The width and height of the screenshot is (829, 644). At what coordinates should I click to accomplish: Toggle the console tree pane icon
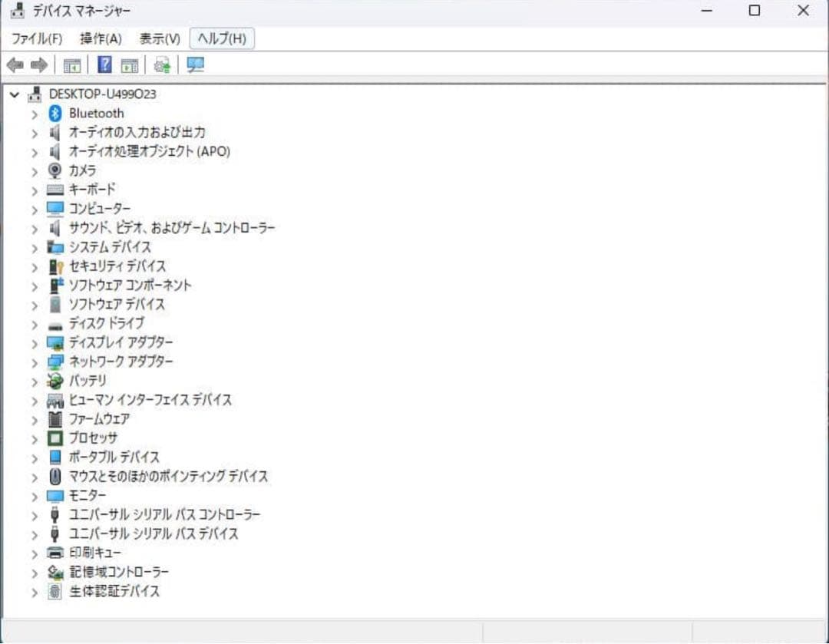tap(72, 64)
